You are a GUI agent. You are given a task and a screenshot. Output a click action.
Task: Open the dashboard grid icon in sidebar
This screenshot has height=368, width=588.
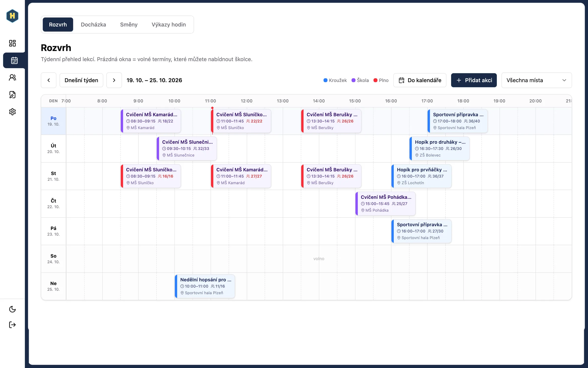[x=12, y=43]
